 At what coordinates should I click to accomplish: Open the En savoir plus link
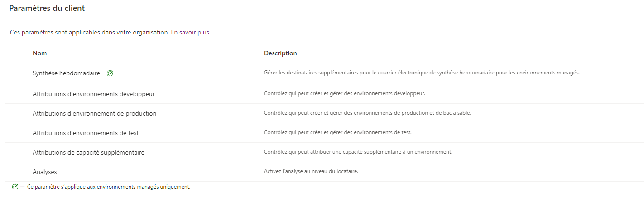190,33
